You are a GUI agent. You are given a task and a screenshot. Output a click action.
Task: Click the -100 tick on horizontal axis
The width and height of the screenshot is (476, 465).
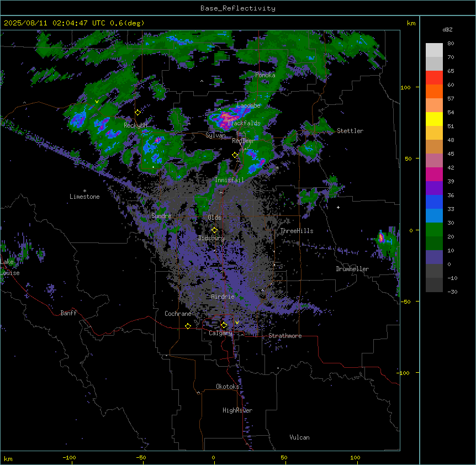tap(69, 457)
